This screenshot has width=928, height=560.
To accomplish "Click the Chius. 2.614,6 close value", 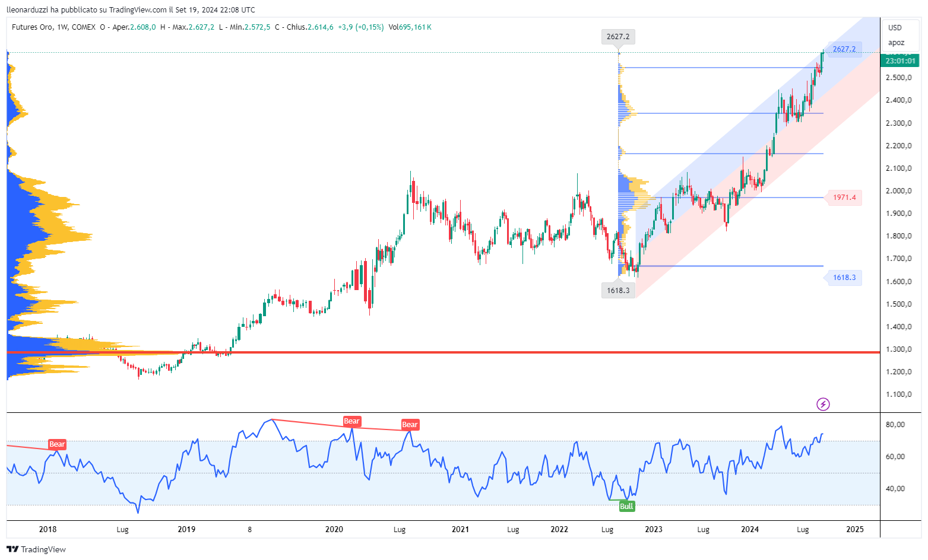I will click(x=310, y=27).
